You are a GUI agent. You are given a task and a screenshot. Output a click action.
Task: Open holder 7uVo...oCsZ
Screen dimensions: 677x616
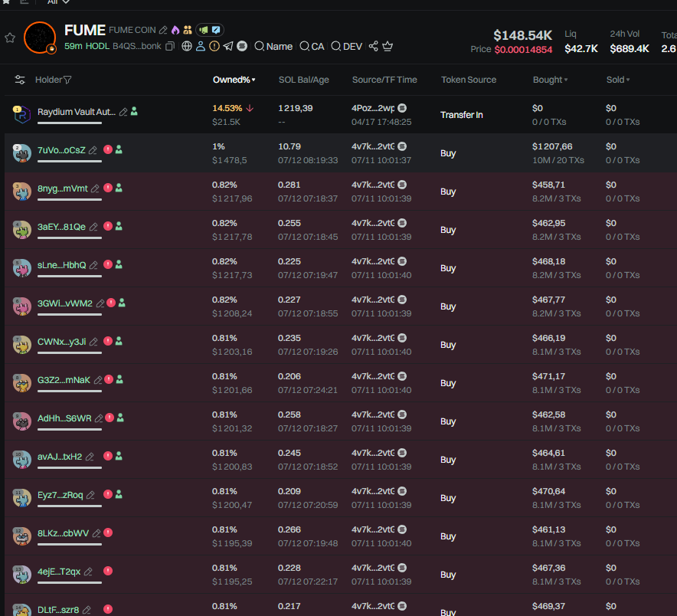pyautogui.click(x=61, y=150)
